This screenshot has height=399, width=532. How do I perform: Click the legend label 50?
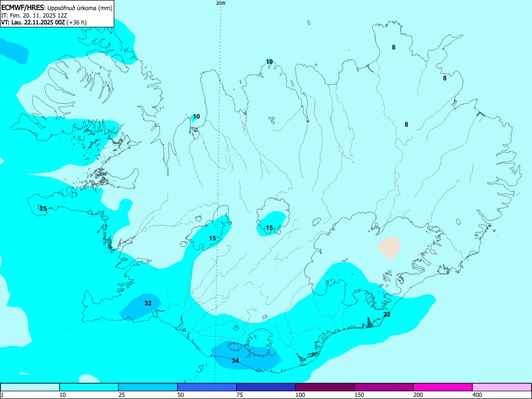(x=180, y=395)
